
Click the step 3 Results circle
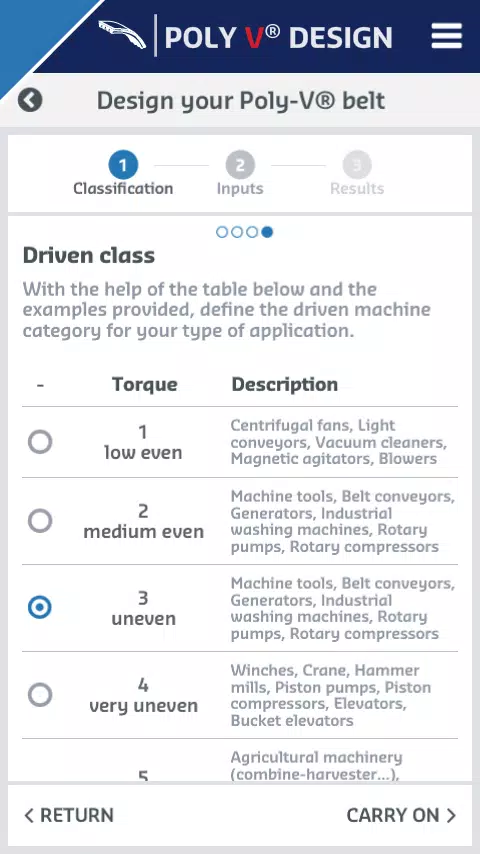[357, 165]
